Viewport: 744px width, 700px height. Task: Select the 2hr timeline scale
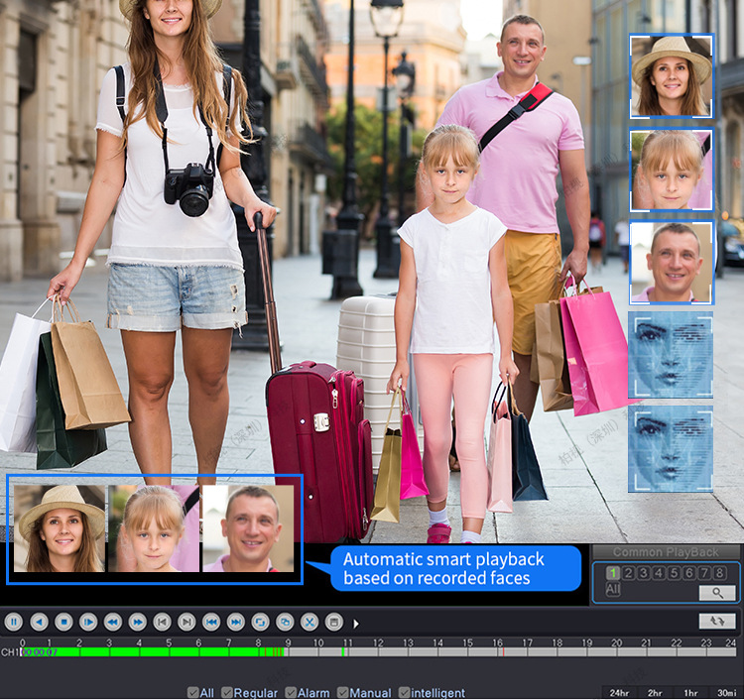(x=656, y=693)
